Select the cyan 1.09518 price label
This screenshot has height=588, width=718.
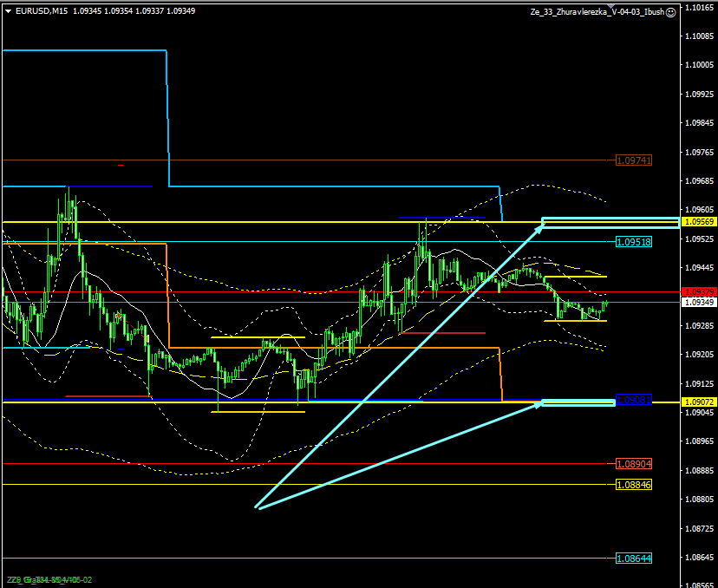[x=633, y=242]
